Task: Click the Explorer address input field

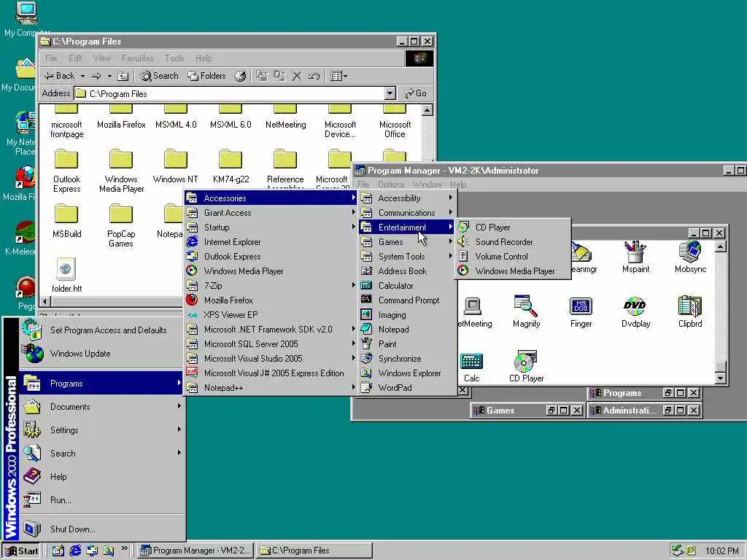Action: click(230, 93)
